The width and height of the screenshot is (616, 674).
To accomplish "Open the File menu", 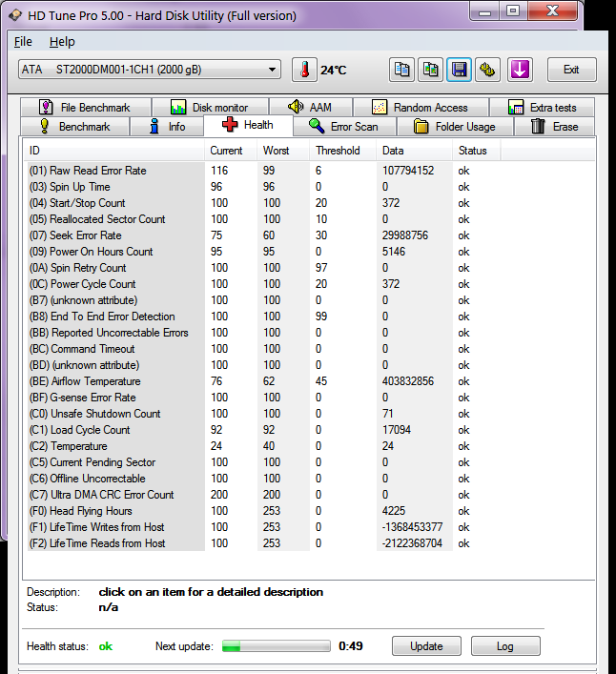I will point(23,42).
